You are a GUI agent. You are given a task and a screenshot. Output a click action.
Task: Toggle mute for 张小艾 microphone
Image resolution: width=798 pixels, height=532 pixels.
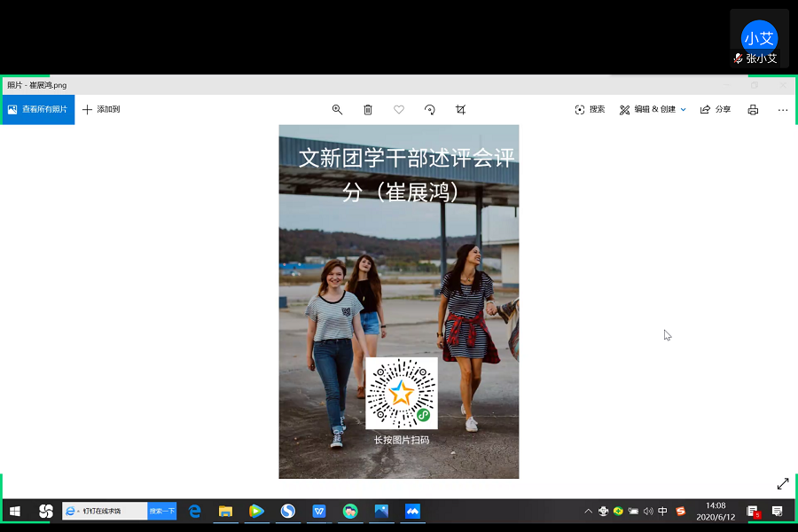click(738, 59)
